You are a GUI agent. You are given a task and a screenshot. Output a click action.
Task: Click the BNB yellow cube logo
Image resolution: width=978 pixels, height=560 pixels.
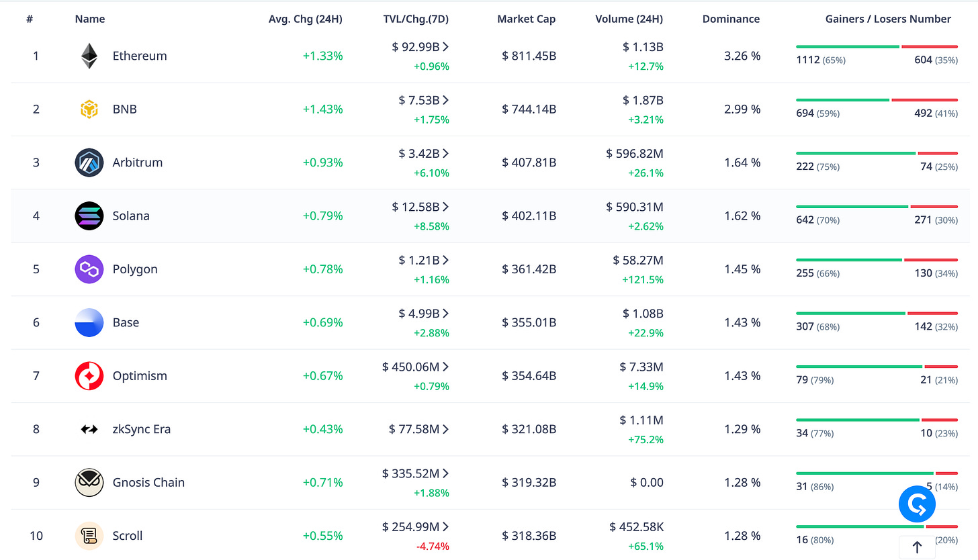89,109
